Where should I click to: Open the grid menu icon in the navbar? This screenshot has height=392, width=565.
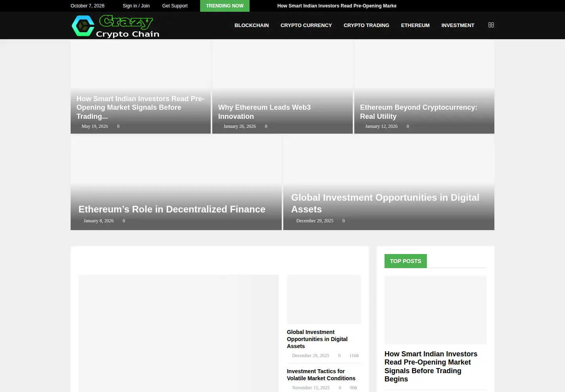491,25
